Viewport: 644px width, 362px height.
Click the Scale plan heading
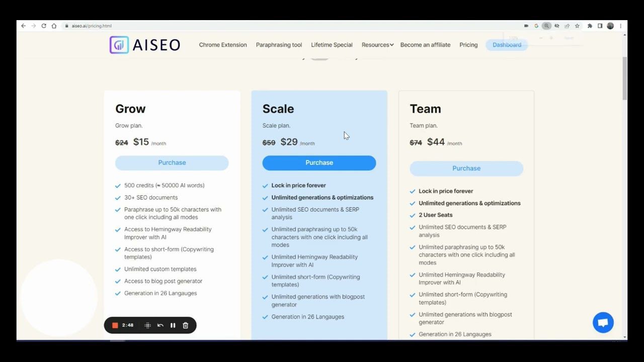(x=278, y=109)
